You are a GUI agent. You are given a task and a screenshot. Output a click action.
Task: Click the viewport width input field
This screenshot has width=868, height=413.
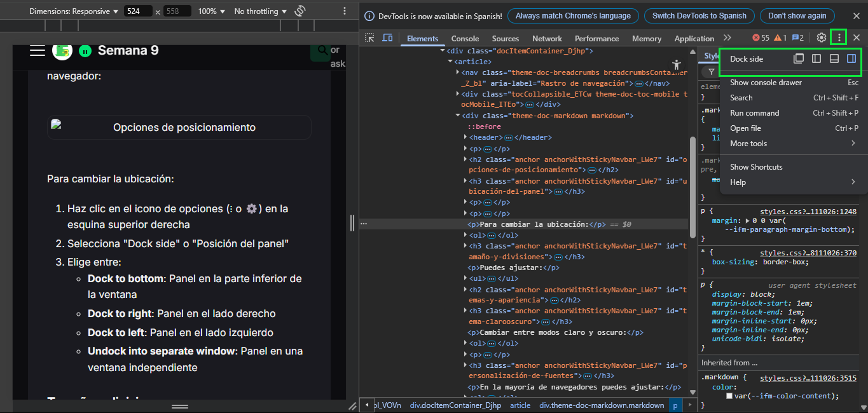(x=138, y=11)
